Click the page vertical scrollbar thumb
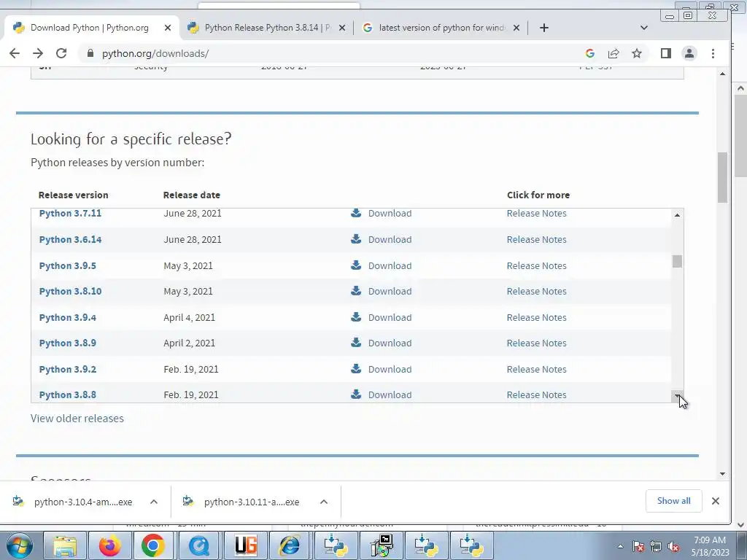747x560 pixels. click(723, 177)
